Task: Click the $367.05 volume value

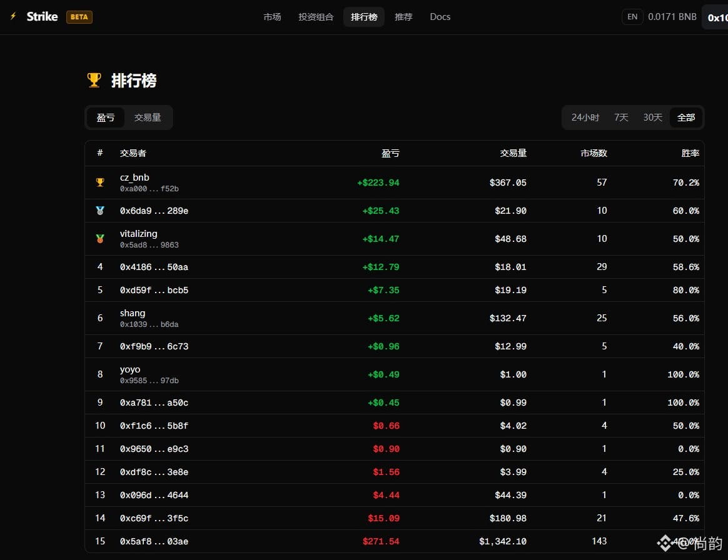Action: point(508,182)
